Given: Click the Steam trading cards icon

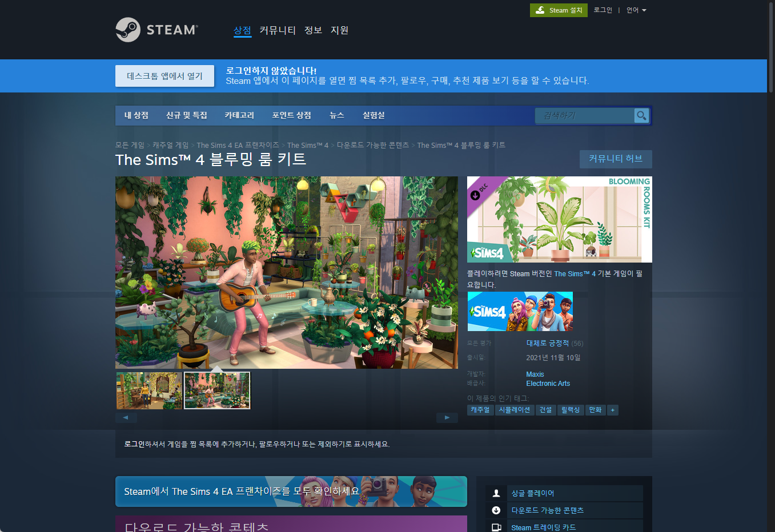Looking at the screenshot, I should click(496, 527).
